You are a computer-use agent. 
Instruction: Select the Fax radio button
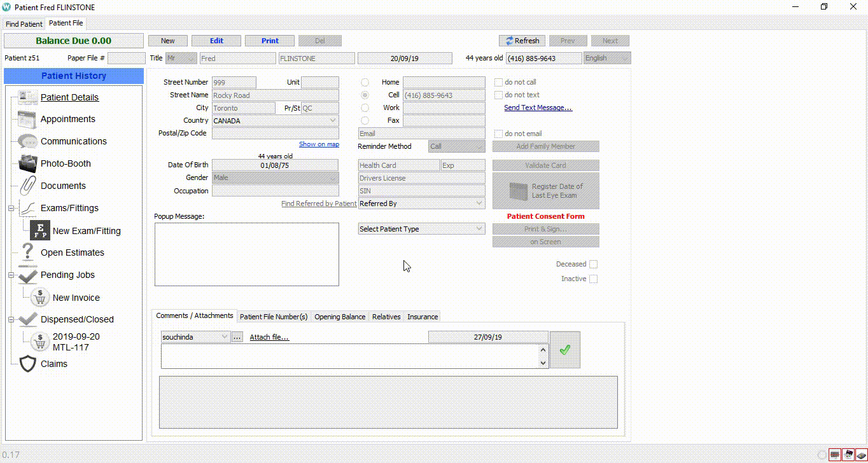click(365, 120)
